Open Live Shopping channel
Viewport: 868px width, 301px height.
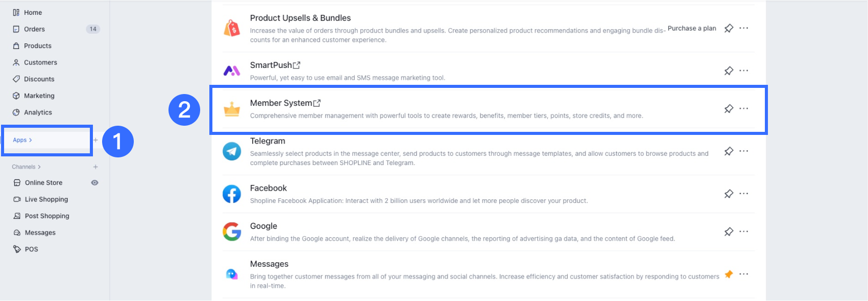coord(46,199)
